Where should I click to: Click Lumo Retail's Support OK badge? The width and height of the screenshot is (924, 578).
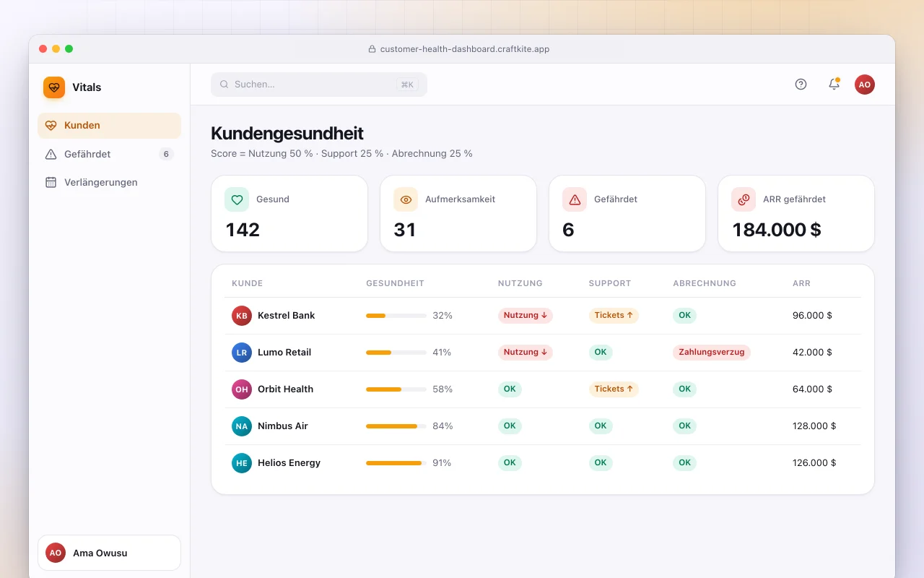pos(601,353)
